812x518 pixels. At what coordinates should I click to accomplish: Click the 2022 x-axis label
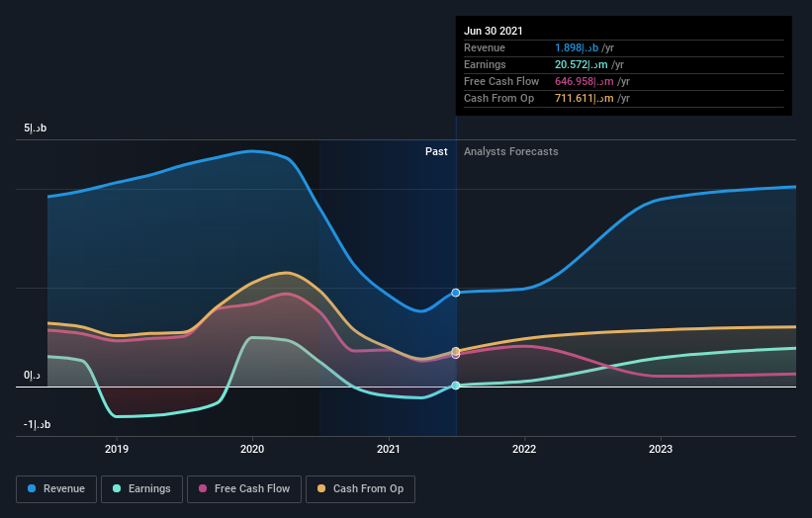[x=524, y=449]
